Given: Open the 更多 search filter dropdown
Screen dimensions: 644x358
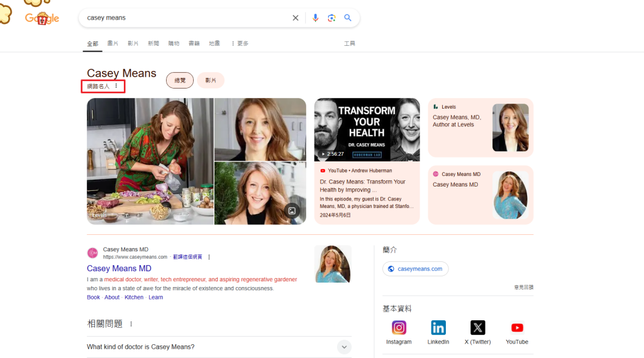Looking at the screenshot, I should pyautogui.click(x=240, y=43).
